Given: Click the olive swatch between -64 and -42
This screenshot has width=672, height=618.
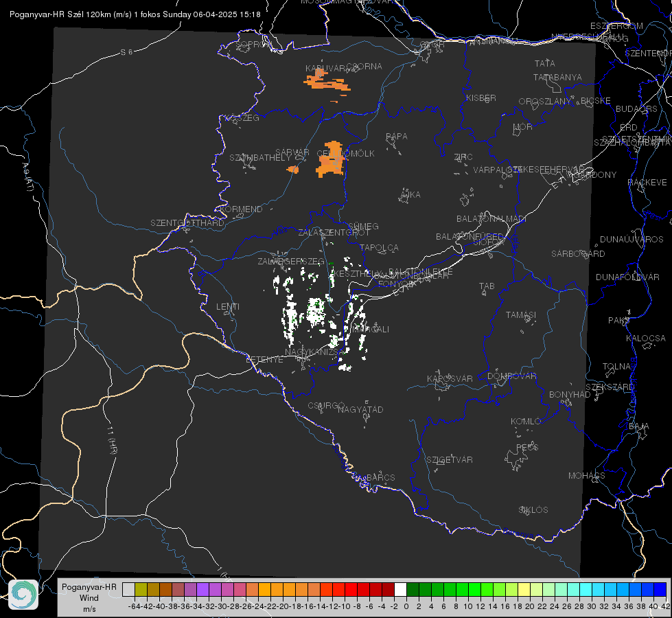Looking at the screenshot, I should pyautogui.click(x=141, y=589).
